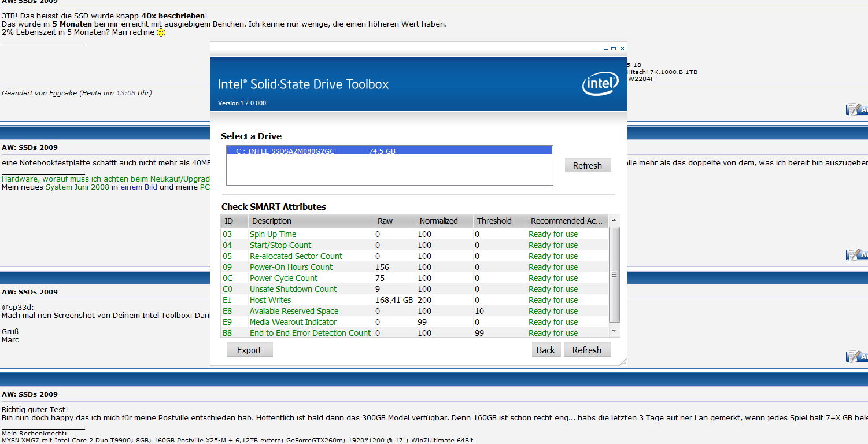Select the INTEL SSDSA2M080G2GC drive entry
The height and width of the screenshot is (444, 868).
389,150
